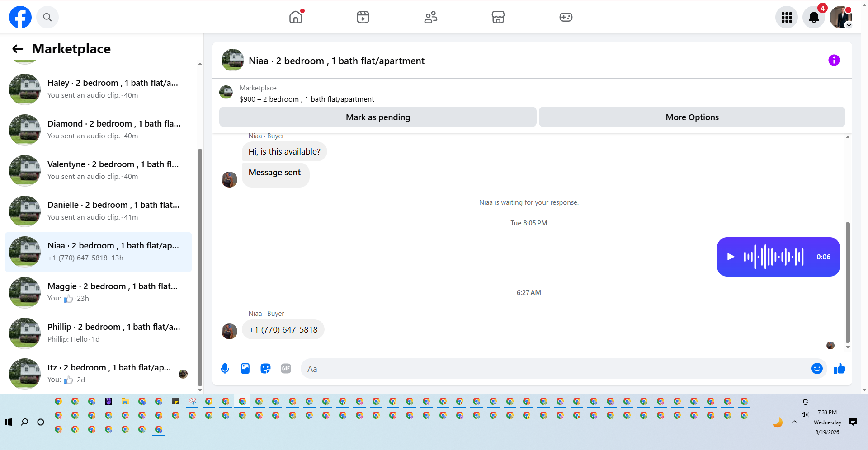Open the Maggie conversation

[x=98, y=292]
